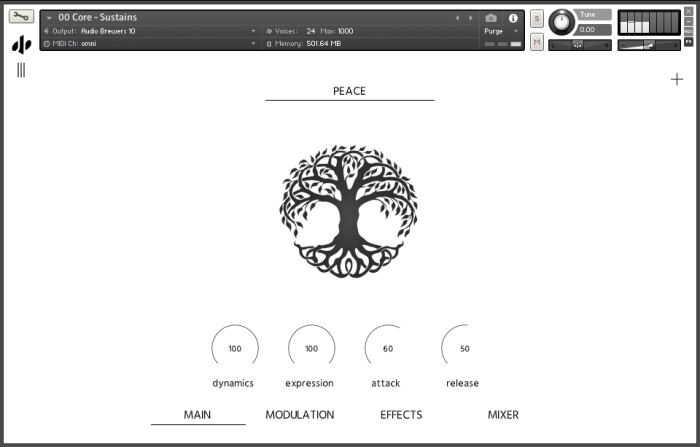Screen dimensions: 700x447
Task: Click the Tune knob
Action: coord(562,22)
